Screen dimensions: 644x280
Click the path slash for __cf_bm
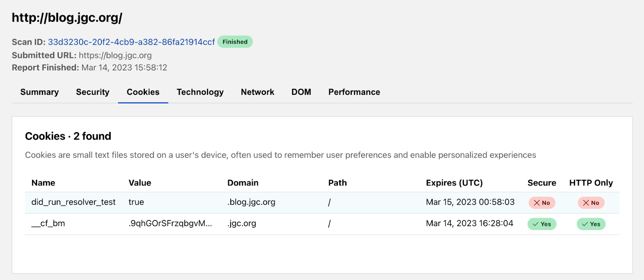click(x=329, y=224)
